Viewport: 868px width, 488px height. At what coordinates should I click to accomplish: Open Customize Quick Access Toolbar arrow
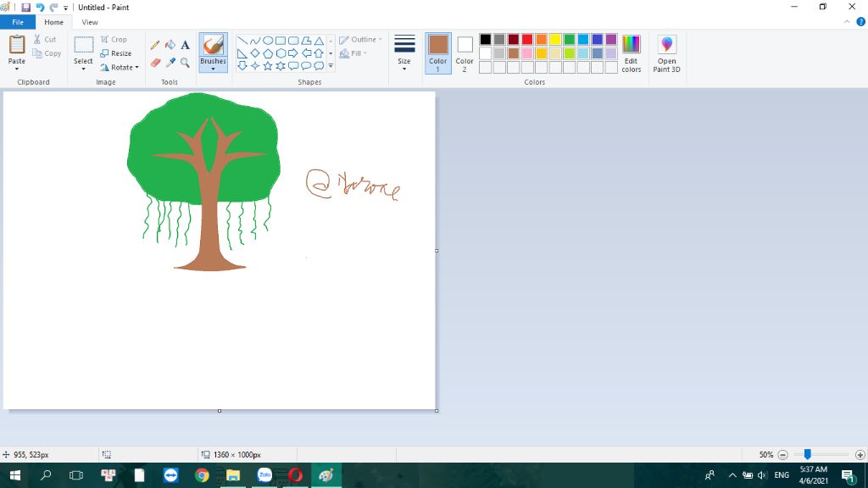66,8
